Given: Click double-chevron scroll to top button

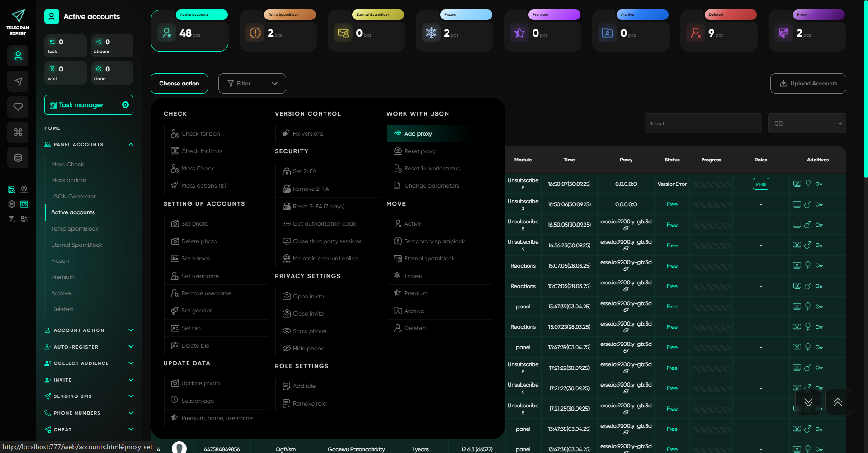Looking at the screenshot, I should point(838,402).
